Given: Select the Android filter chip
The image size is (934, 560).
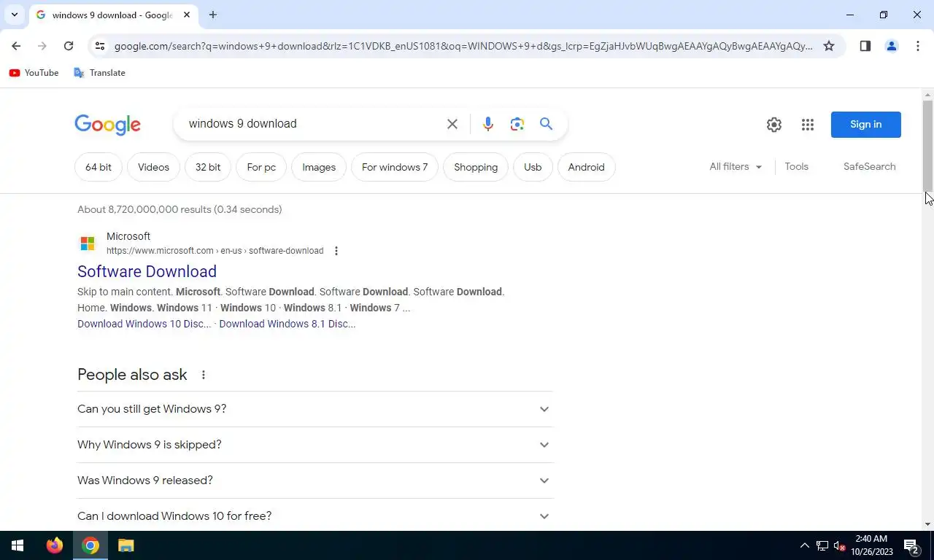Looking at the screenshot, I should (x=587, y=167).
